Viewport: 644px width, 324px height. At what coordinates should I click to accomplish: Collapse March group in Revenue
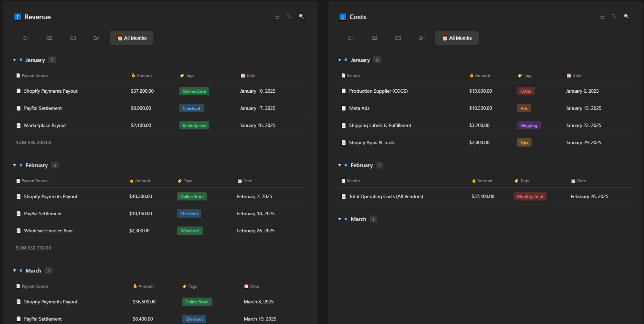click(x=14, y=270)
